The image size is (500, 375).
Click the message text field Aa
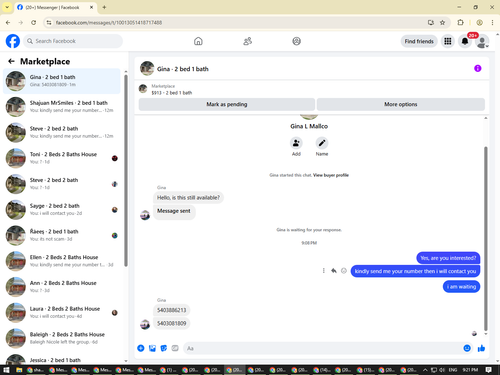[322, 348]
